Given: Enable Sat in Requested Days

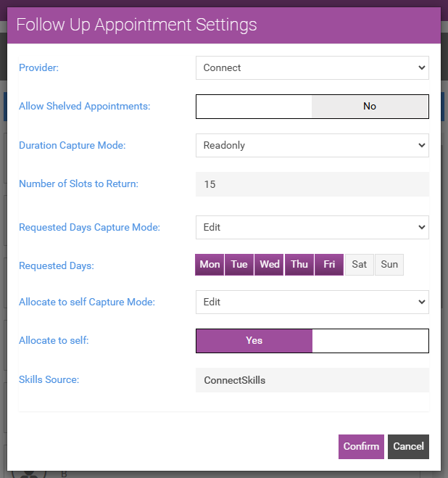Looking at the screenshot, I should pos(359,264).
